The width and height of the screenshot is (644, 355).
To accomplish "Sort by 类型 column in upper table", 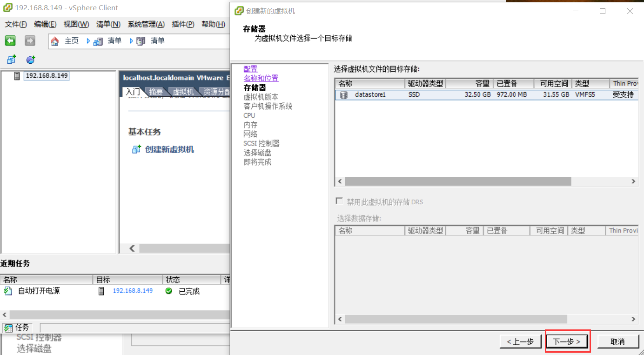I will click(590, 84).
